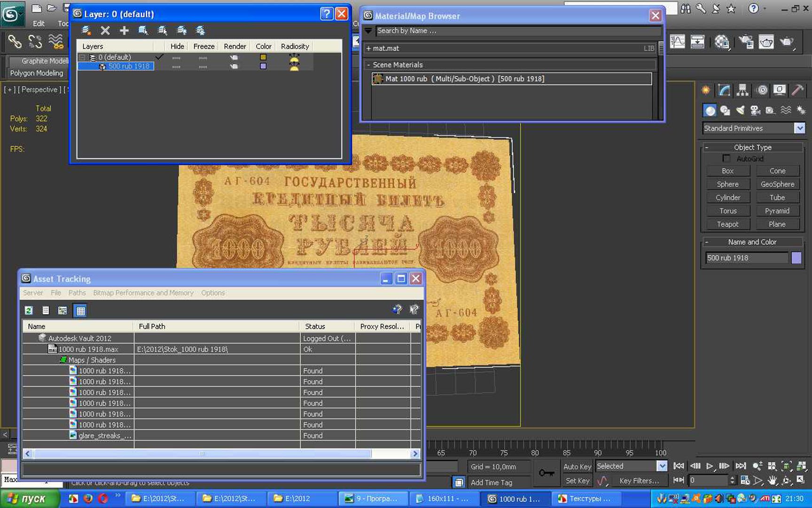812x508 pixels.
Task: Open Paths menu in Asset Tracking
Action: click(x=77, y=293)
